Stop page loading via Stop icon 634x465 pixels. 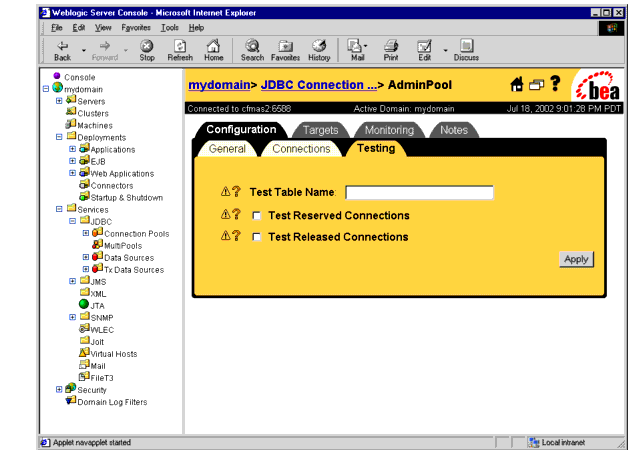[x=147, y=51]
